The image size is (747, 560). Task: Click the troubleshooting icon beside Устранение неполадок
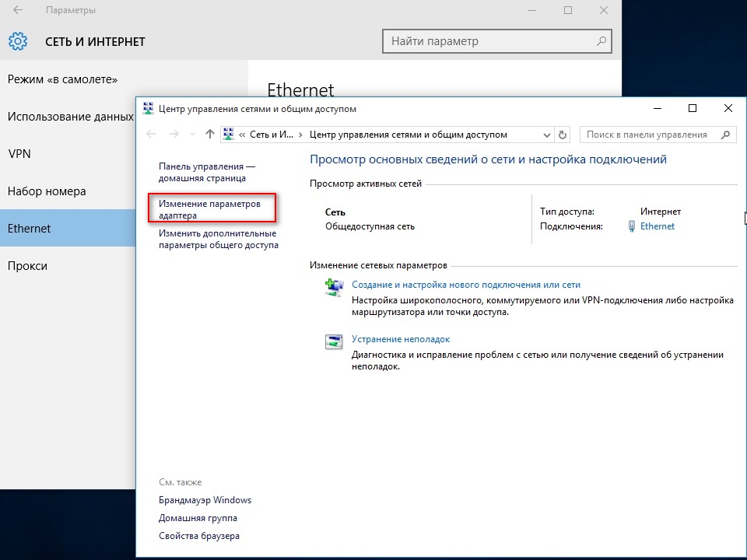point(334,341)
